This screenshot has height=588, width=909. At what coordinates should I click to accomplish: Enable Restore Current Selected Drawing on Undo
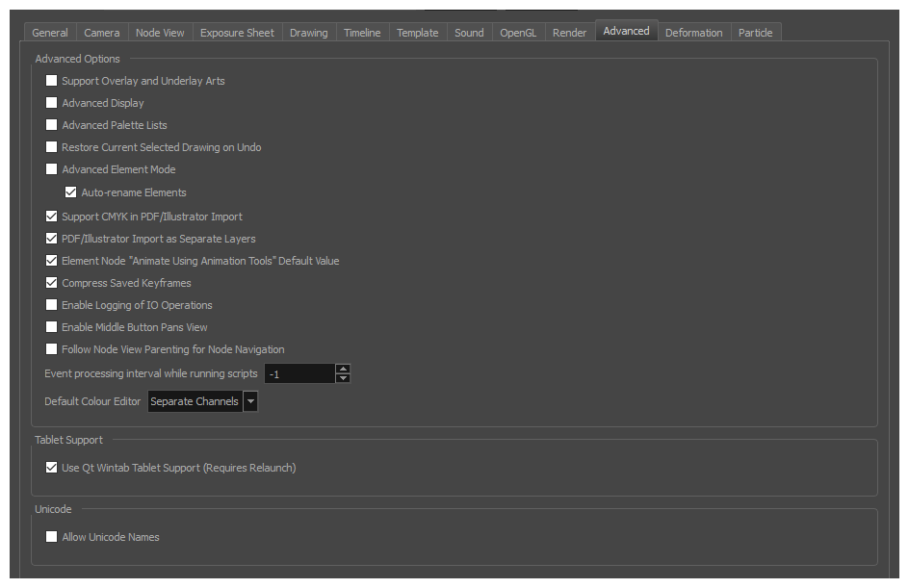coord(51,146)
